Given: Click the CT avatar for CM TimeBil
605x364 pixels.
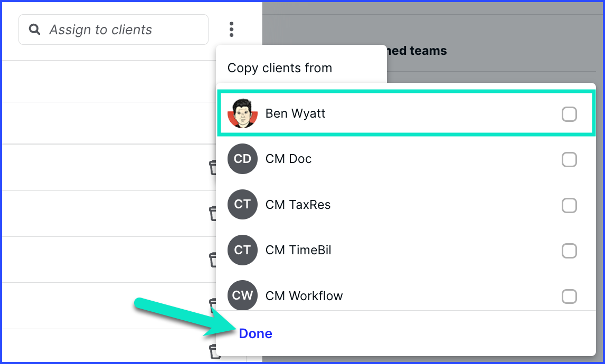Looking at the screenshot, I should coord(242,250).
